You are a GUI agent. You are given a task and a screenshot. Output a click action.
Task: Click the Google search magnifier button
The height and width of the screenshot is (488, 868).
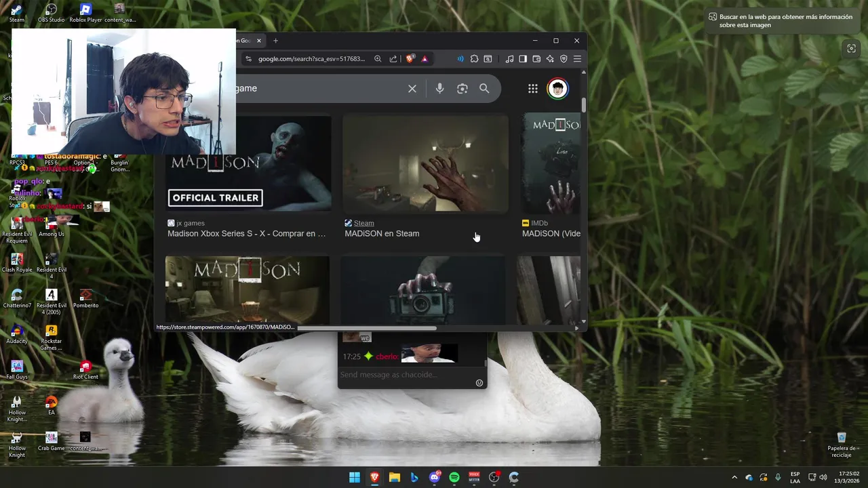click(x=484, y=89)
